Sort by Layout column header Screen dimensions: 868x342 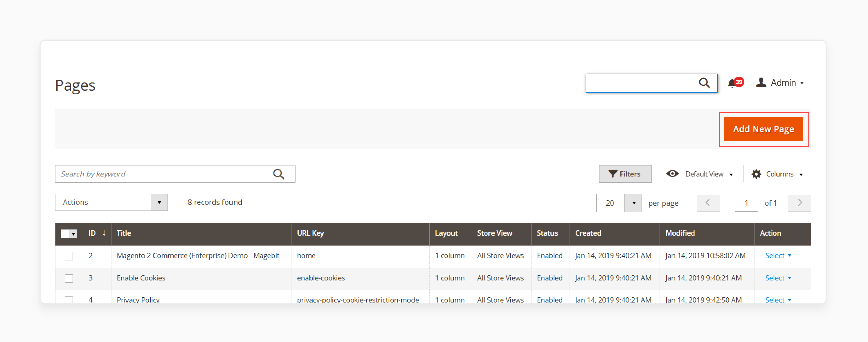click(446, 233)
